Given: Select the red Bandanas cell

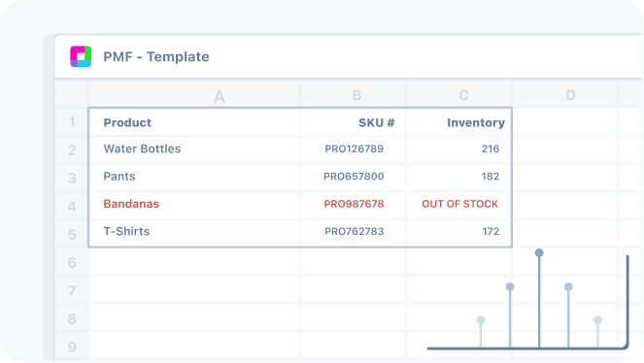Looking at the screenshot, I should [194, 204].
